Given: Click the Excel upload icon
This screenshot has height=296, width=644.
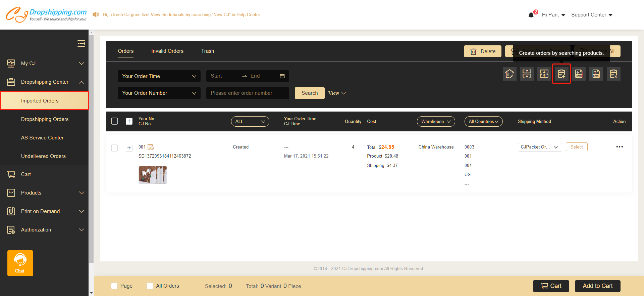Looking at the screenshot, I should [x=596, y=74].
